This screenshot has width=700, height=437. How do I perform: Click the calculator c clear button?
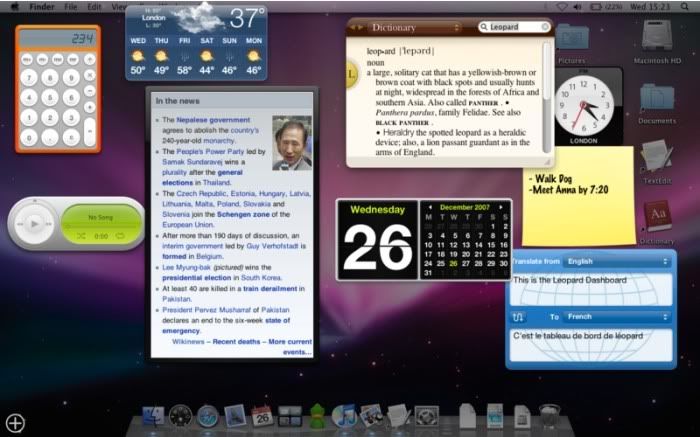coord(71,138)
